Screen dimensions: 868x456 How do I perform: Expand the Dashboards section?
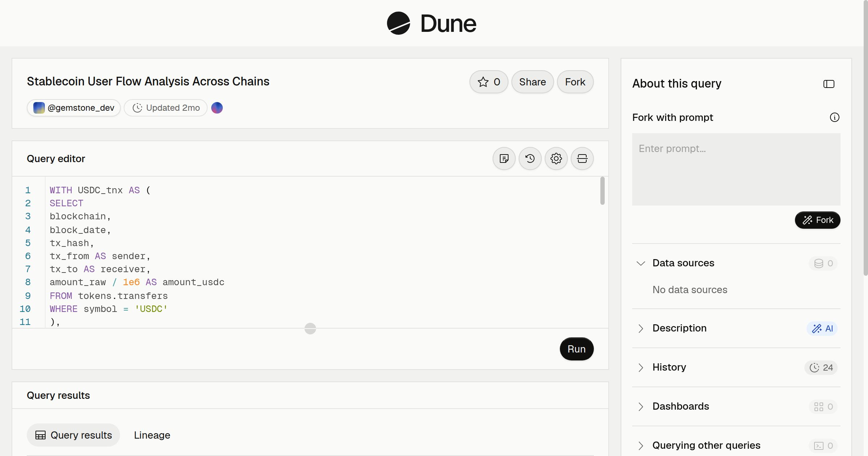(x=641, y=406)
